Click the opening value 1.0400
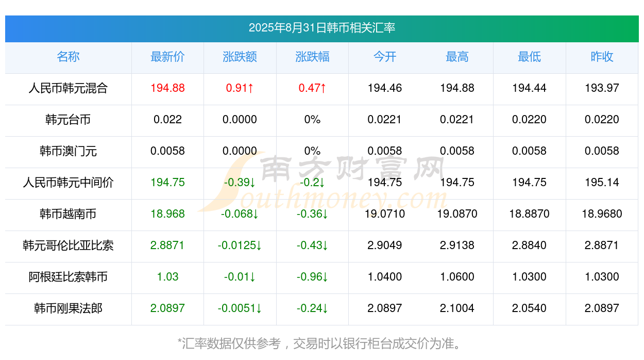Viewport: 644px width, 360px height. [385, 277]
